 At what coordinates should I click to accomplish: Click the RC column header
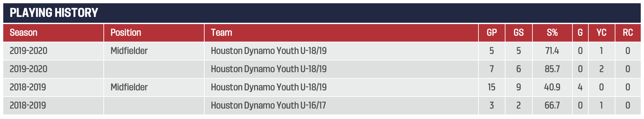click(x=628, y=33)
